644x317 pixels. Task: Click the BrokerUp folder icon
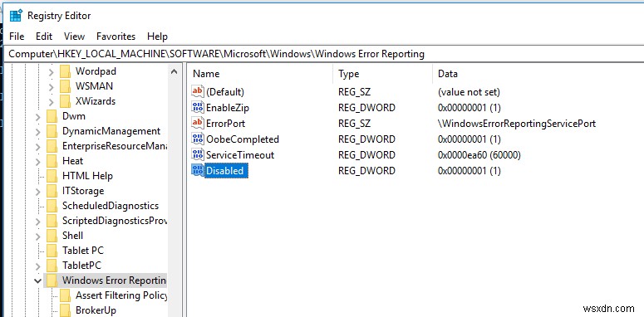pos(66,310)
